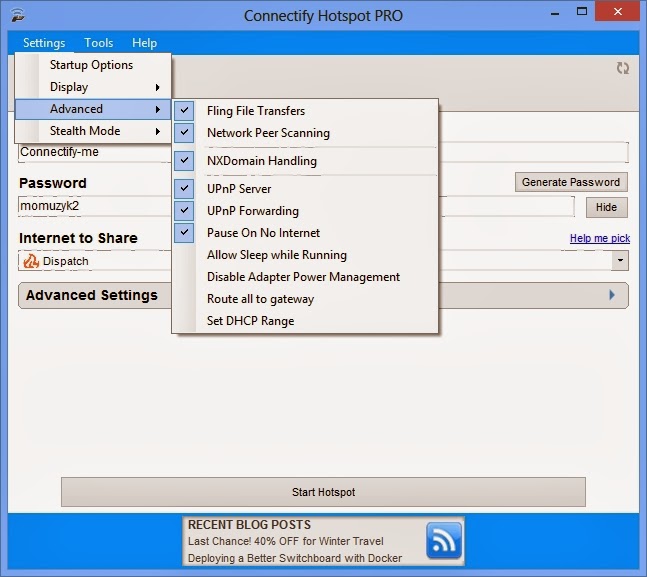The height and width of the screenshot is (577, 647).
Task: Open Deploying a Better Switchboard post
Action: 295,558
